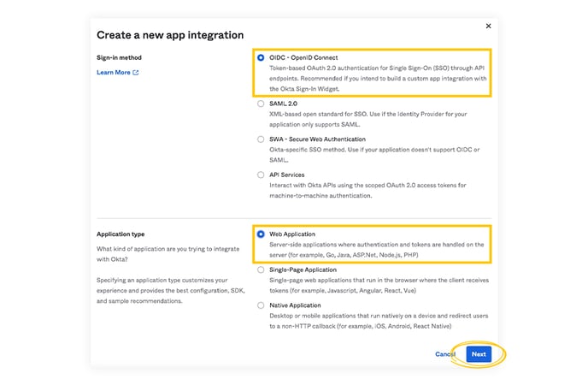The image size is (588, 385).
Task: Click the 'Application type' label
Action: (x=121, y=234)
